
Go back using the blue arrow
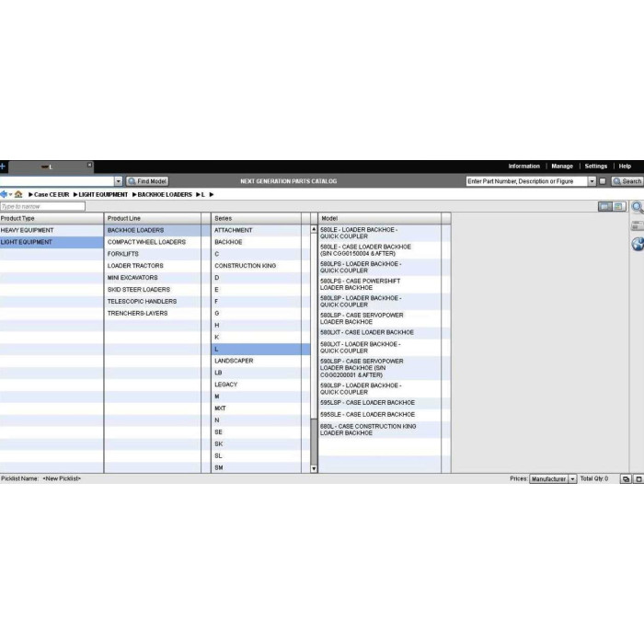tap(4, 194)
